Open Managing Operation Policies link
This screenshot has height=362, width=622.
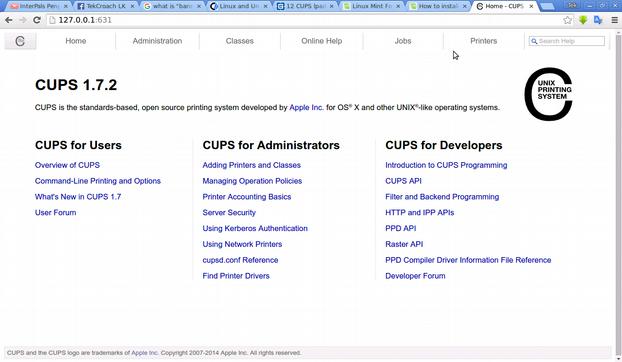252,181
